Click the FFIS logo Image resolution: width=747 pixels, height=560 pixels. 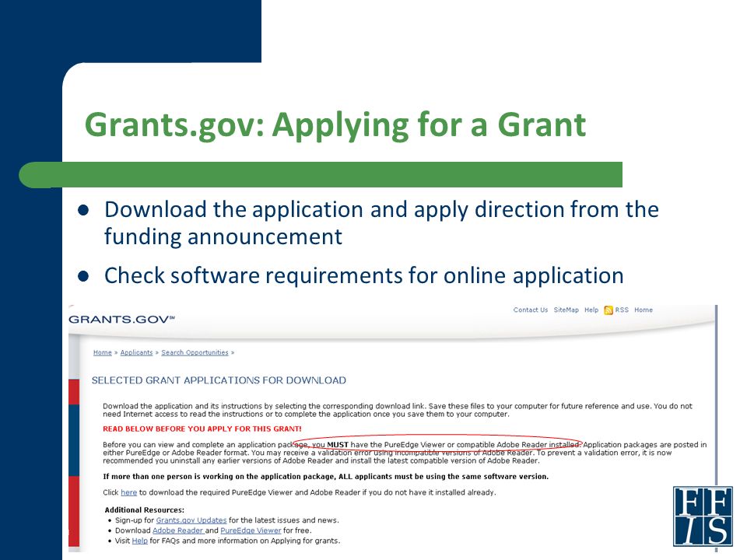(x=703, y=516)
